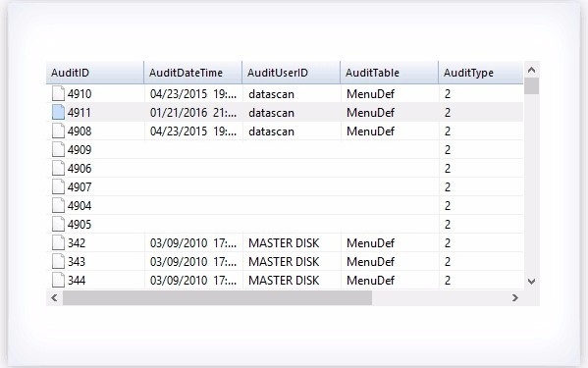The width and height of the screenshot is (588, 368).
Task: Click the horizontal scrollbar left arrow
Action: (54, 297)
